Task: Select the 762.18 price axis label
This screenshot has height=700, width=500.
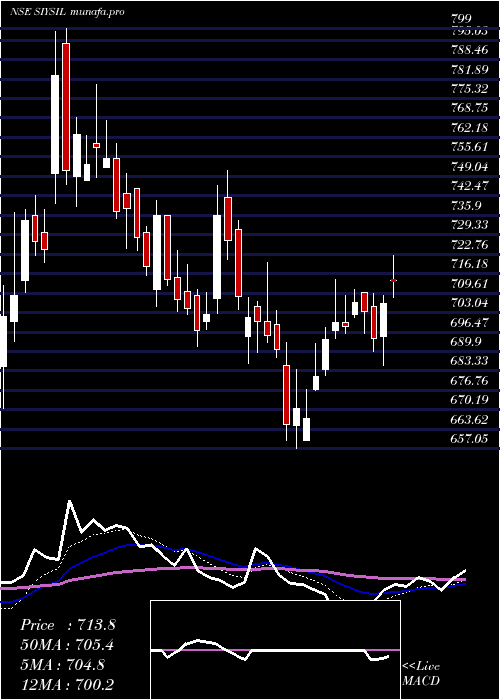Action: tap(469, 127)
